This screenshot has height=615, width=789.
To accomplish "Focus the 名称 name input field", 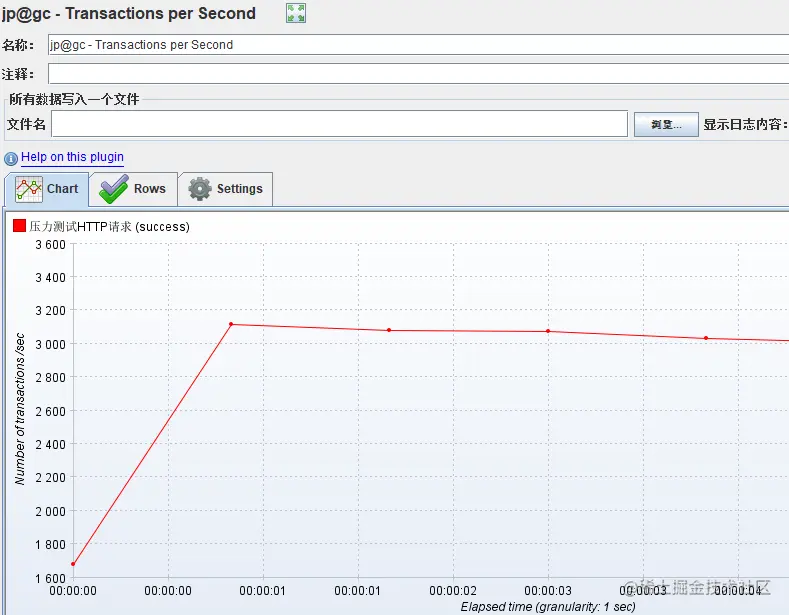I will click(x=418, y=45).
